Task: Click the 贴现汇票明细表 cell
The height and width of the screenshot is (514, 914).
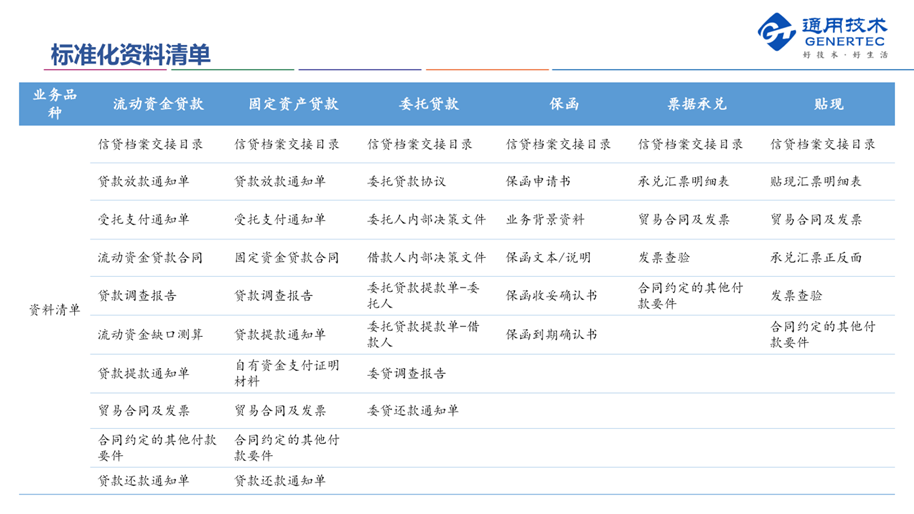Action: tap(815, 182)
